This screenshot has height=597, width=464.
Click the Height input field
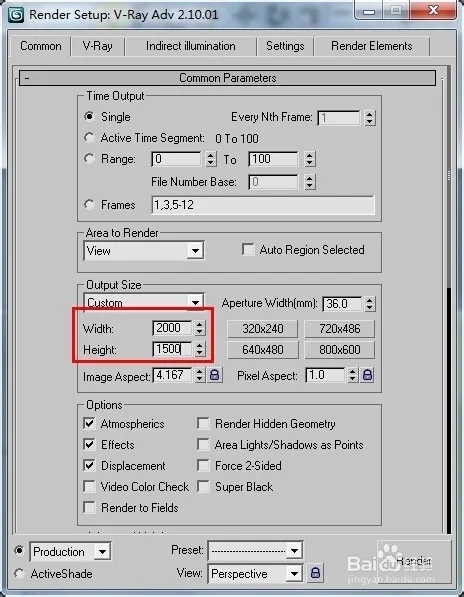click(172, 349)
